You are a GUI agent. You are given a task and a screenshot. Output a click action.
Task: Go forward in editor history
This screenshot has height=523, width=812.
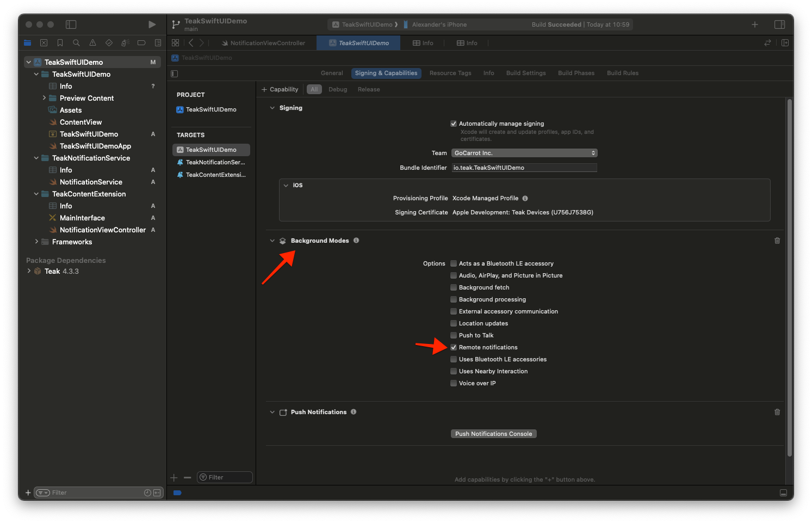pos(202,42)
